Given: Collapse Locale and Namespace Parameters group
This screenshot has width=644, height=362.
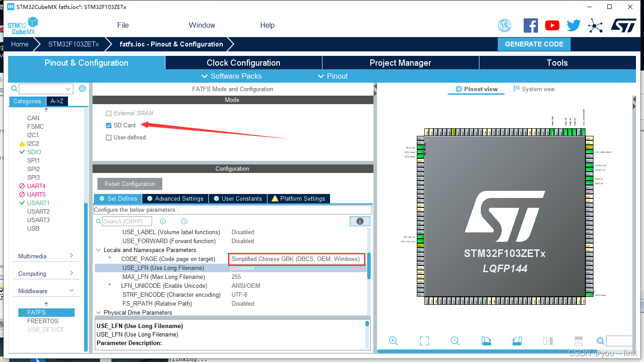Looking at the screenshot, I should [x=98, y=250].
